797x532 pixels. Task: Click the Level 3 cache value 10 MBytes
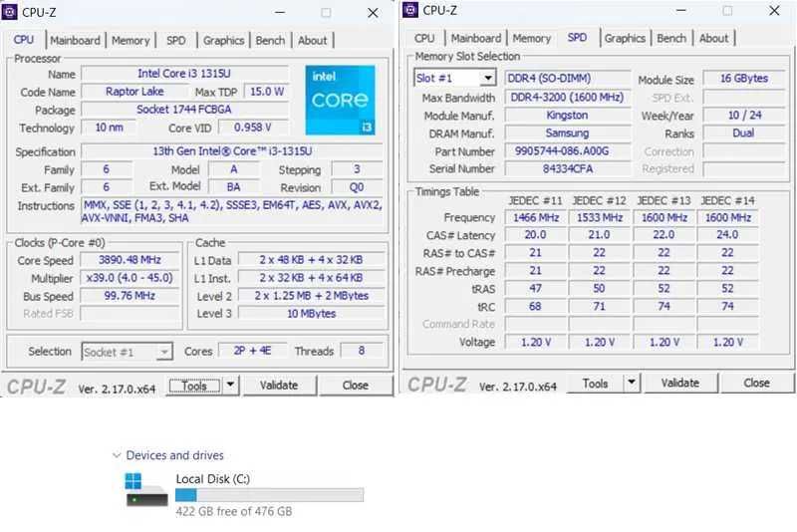312,314
